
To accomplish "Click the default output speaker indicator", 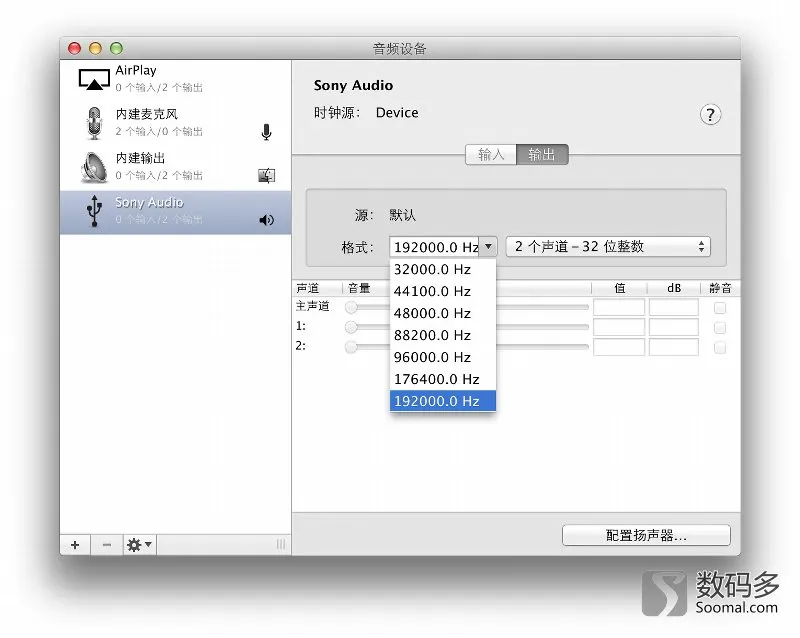I will (266, 220).
